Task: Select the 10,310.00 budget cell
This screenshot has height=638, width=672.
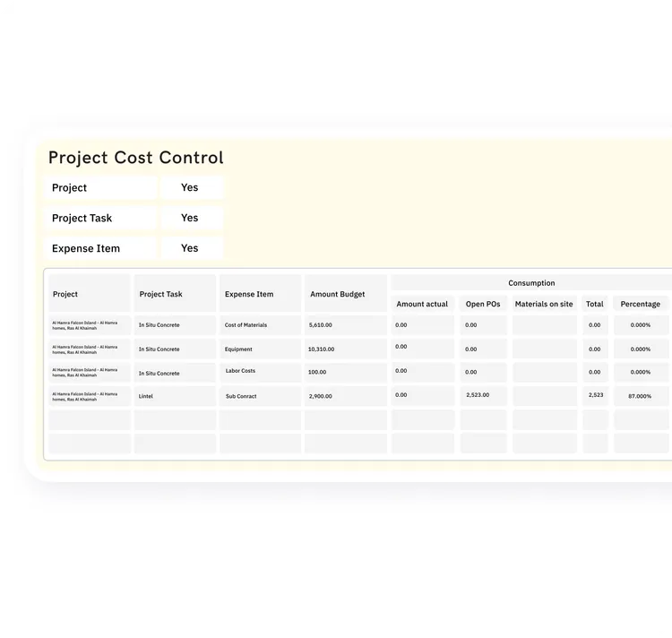Action: coord(346,349)
